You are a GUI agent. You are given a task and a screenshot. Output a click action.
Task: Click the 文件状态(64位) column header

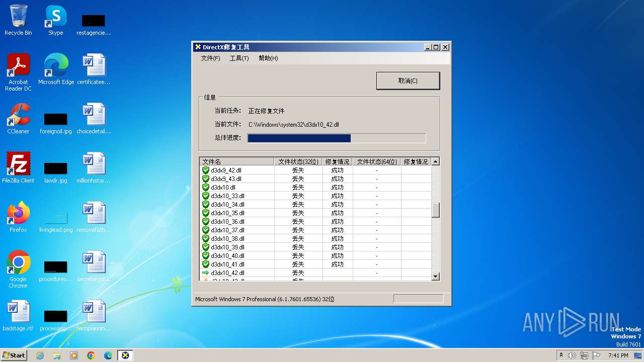tap(377, 162)
